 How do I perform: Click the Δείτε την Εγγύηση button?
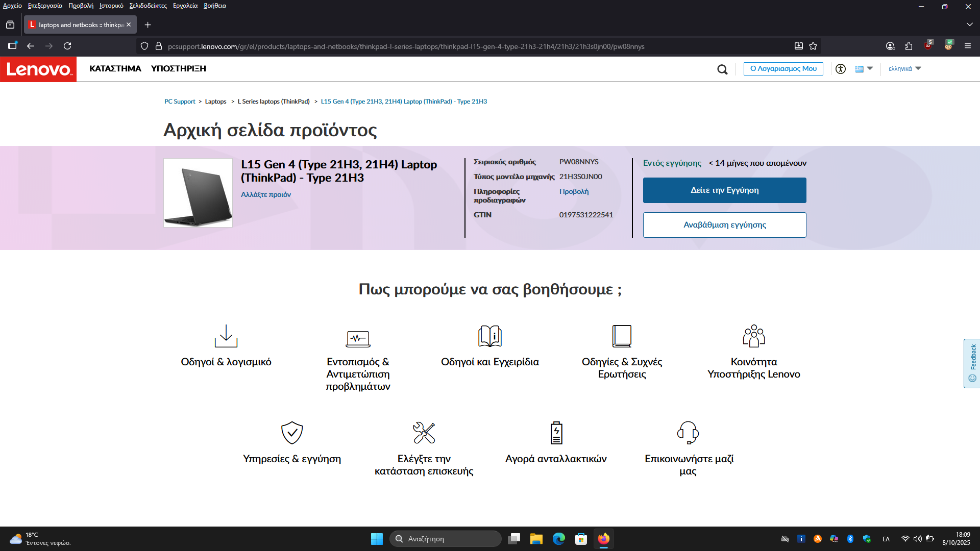[724, 190]
